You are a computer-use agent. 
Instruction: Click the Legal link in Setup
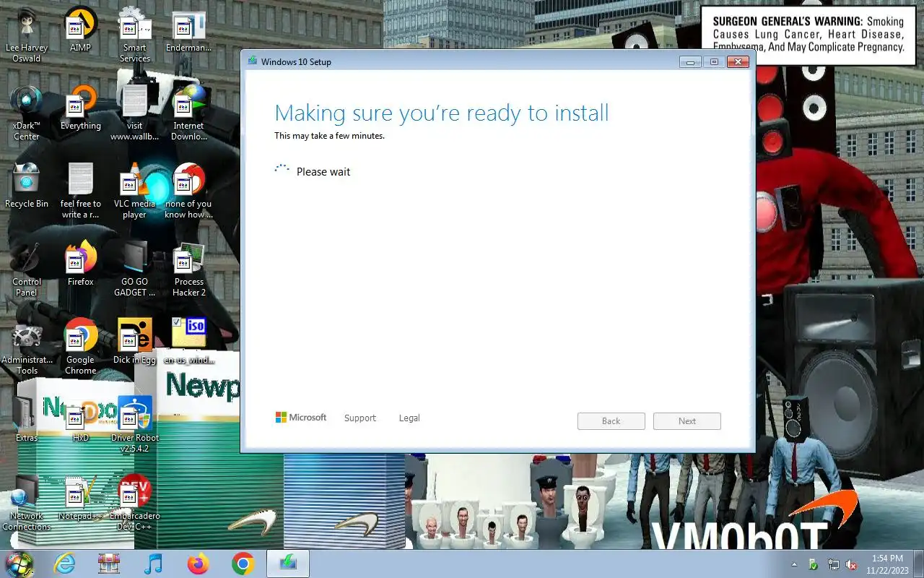coord(409,418)
